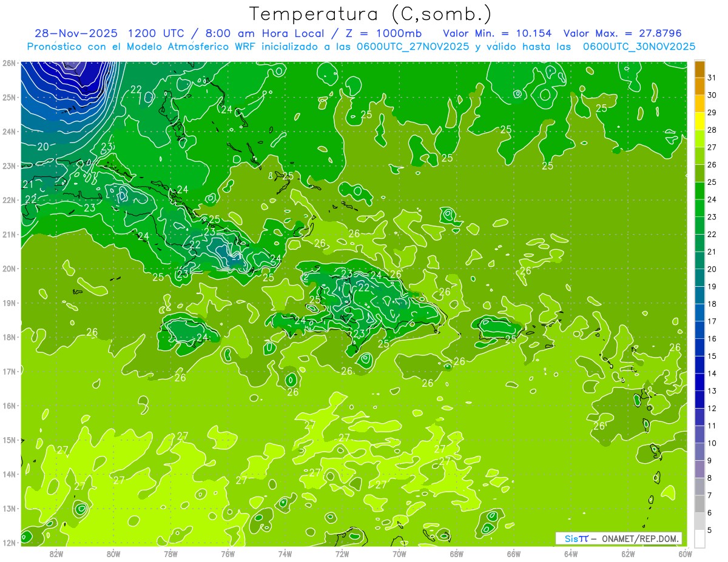Click the '20N' latitude axis label
728x562 pixels.
[x=9, y=269]
